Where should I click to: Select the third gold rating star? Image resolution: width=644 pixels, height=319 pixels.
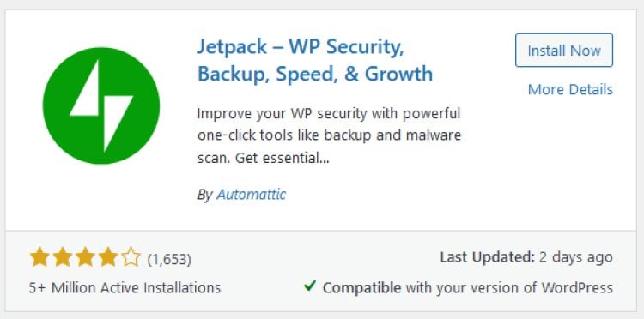[85, 257]
